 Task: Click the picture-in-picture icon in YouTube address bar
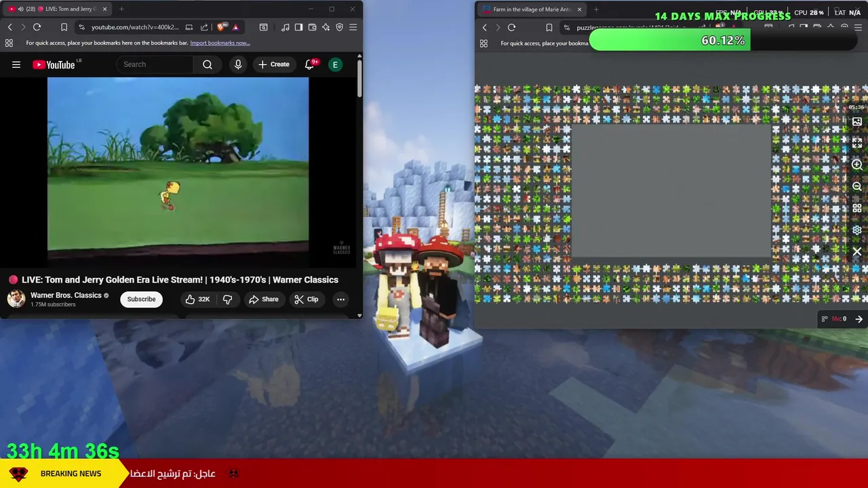pyautogui.click(x=189, y=27)
